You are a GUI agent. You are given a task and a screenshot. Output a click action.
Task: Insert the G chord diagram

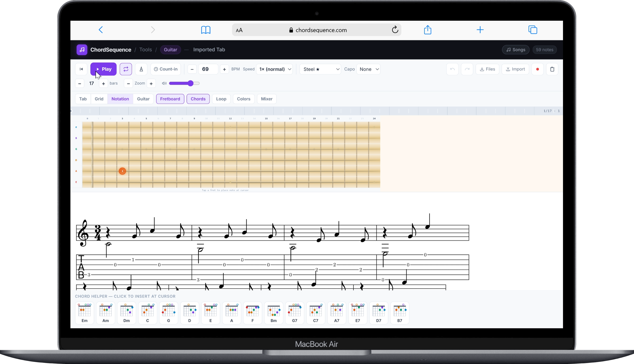coord(169,313)
